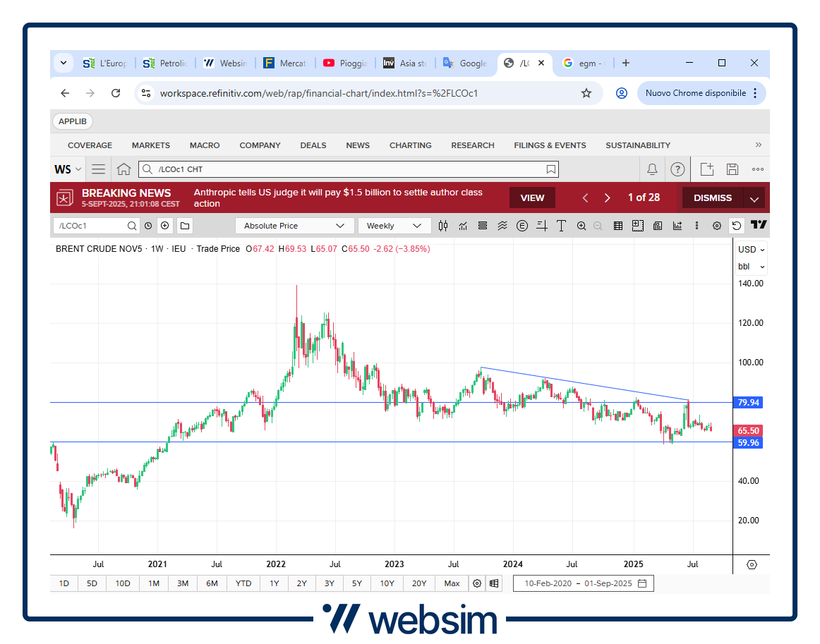Screen dimensions: 820x644
Task: Expand the Absolute Price dropdown
Action: coord(294,226)
